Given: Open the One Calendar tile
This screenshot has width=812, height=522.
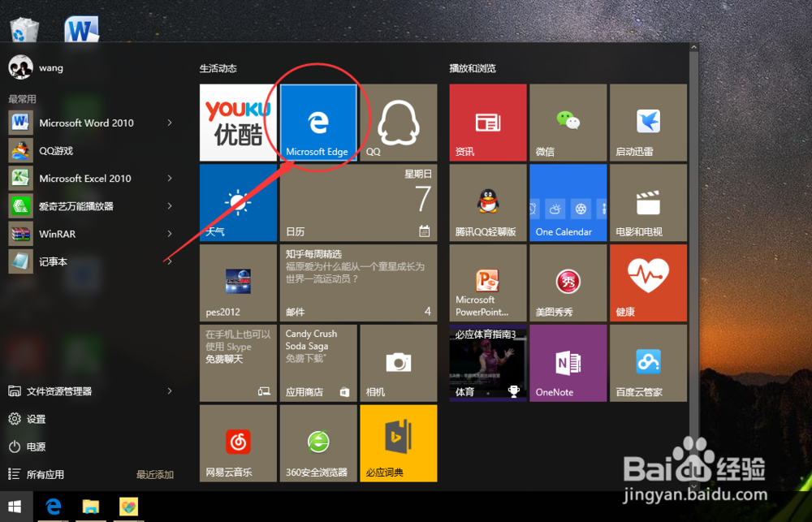Looking at the screenshot, I should [568, 203].
